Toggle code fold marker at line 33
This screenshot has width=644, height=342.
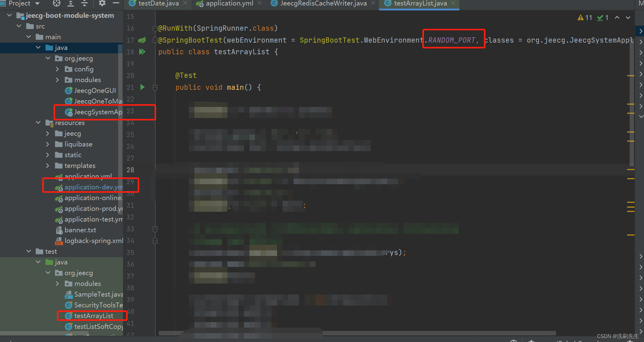click(155, 229)
